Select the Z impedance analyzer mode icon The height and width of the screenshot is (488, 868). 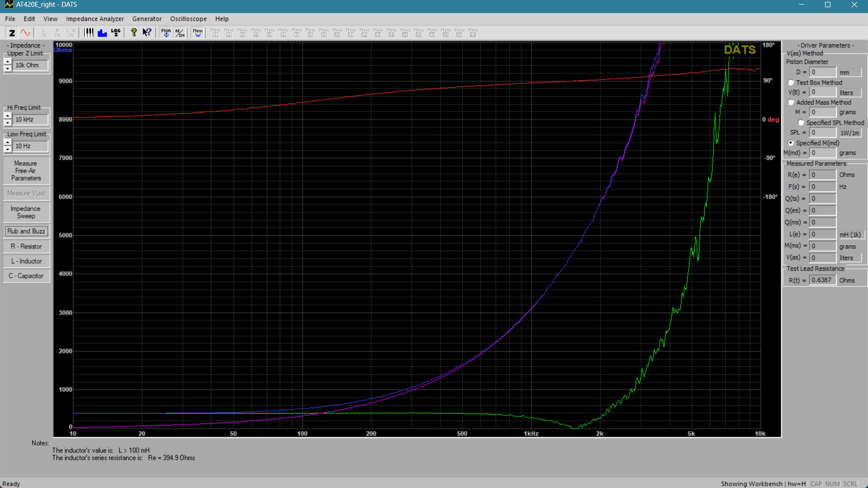click(x=12, y=33)
